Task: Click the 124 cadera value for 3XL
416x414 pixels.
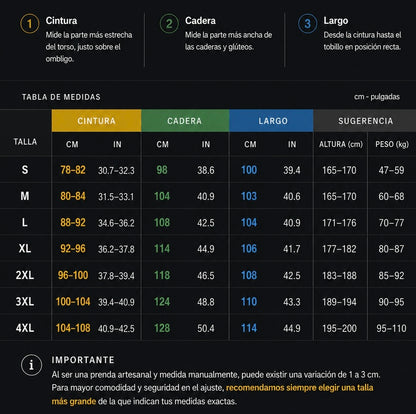Action: point(162,302)
